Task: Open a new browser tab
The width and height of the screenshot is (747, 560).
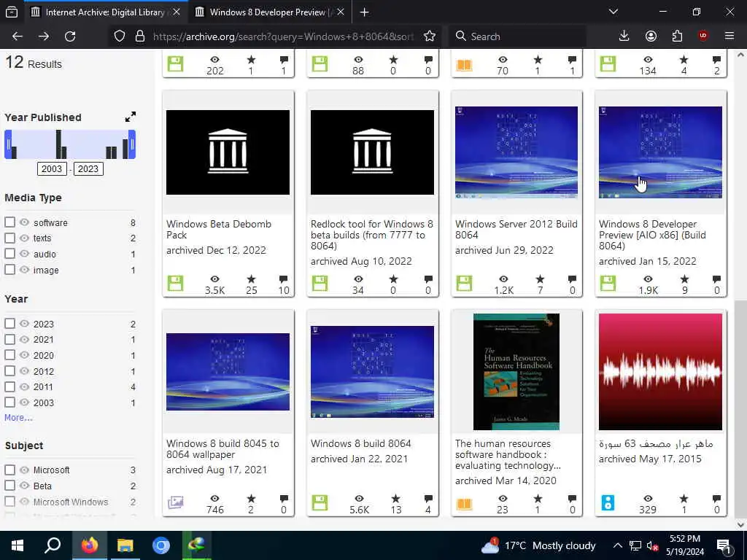Action: [364, 12]
